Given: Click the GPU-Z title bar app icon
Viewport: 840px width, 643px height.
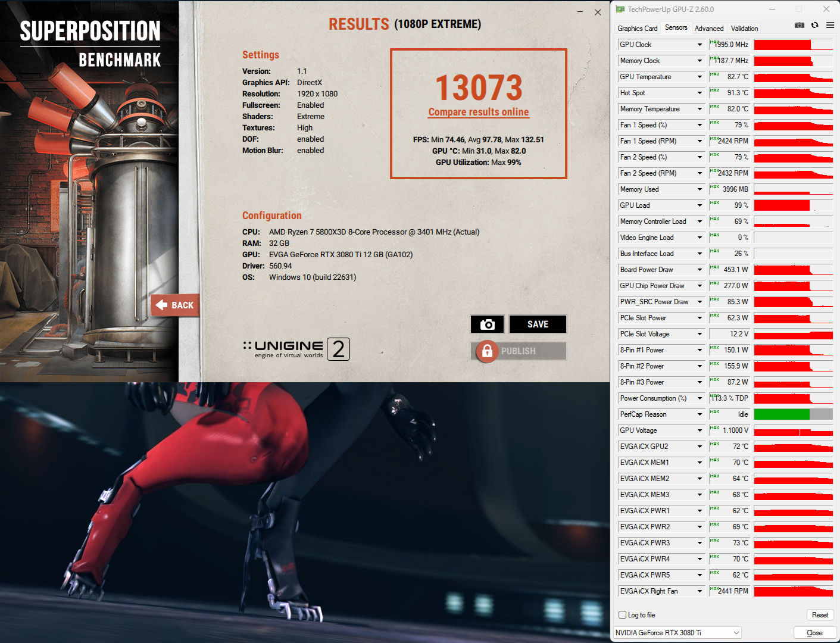Looking at the screenshot, I should [x=620, y=10].
